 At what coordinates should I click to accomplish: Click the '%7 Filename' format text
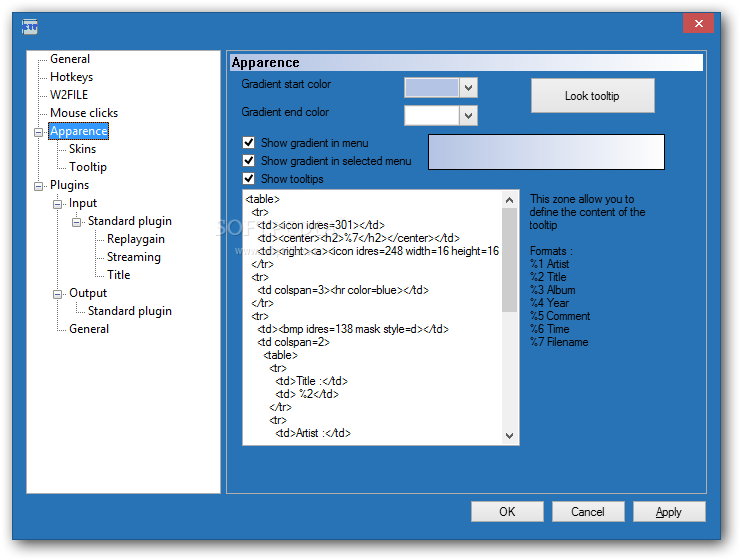(x=559, y=342)
